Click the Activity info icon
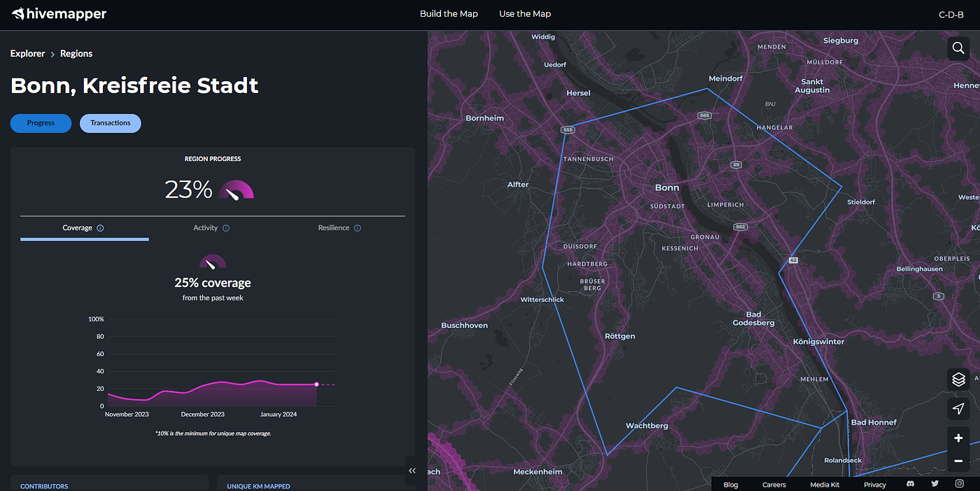Viewport: 980px width, 491px height. [226, 228]
